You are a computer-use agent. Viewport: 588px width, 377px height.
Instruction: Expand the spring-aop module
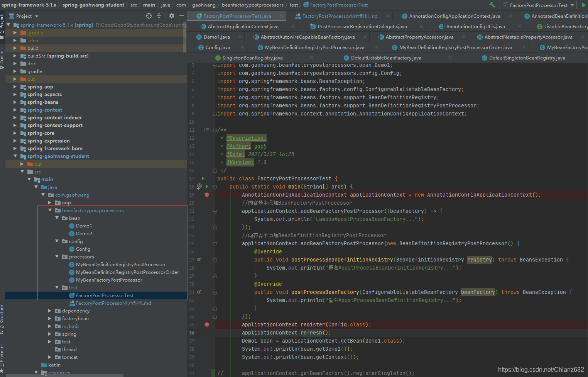coord(15,87)
